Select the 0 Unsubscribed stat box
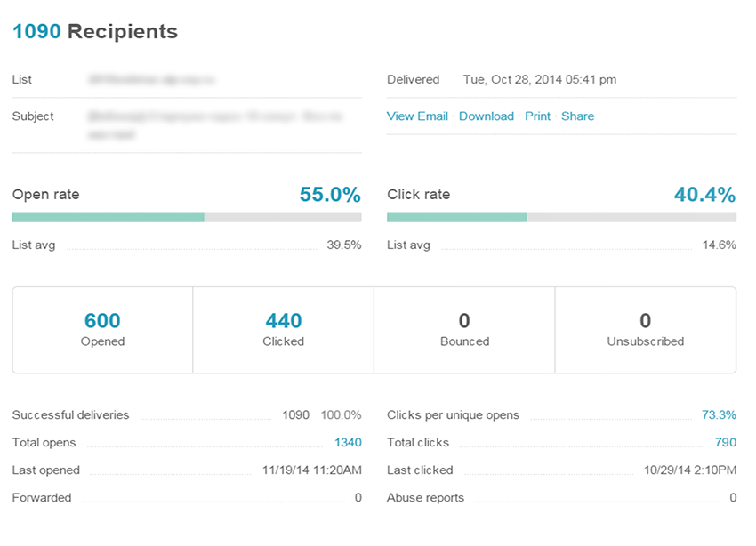The image size is (756, 546). (x=645, y=329)
